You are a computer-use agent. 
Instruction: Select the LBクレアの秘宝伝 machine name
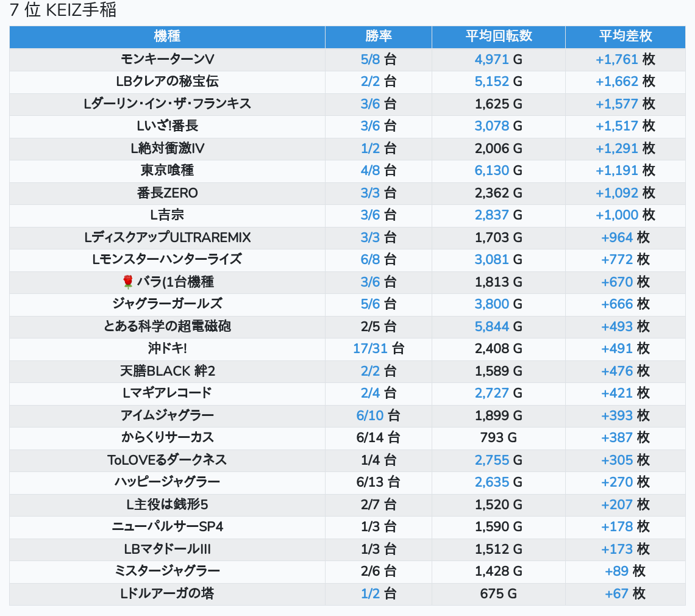pyautogui.click(x=167, y=81)
